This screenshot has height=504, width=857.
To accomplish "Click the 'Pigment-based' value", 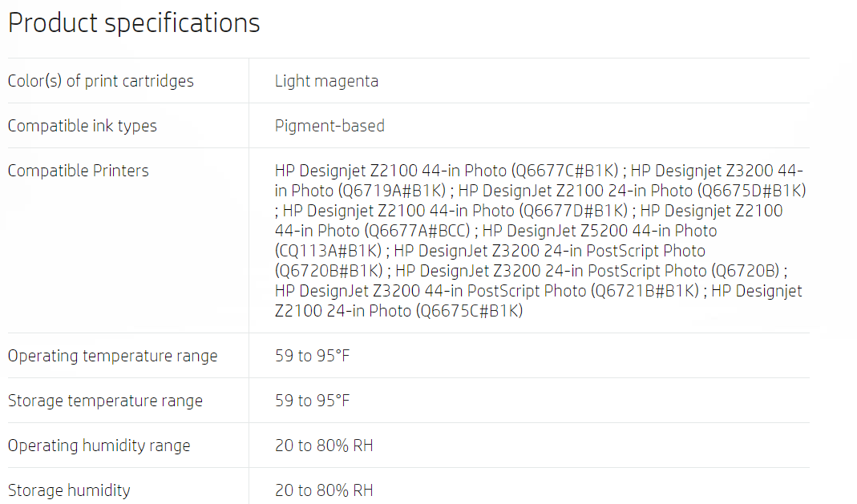I will 329,126.
